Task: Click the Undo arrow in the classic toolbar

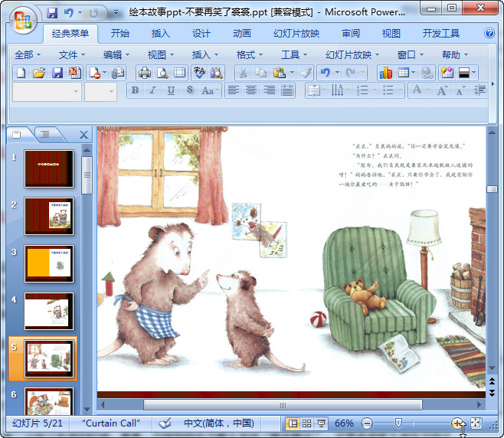Action: point(326,73)
